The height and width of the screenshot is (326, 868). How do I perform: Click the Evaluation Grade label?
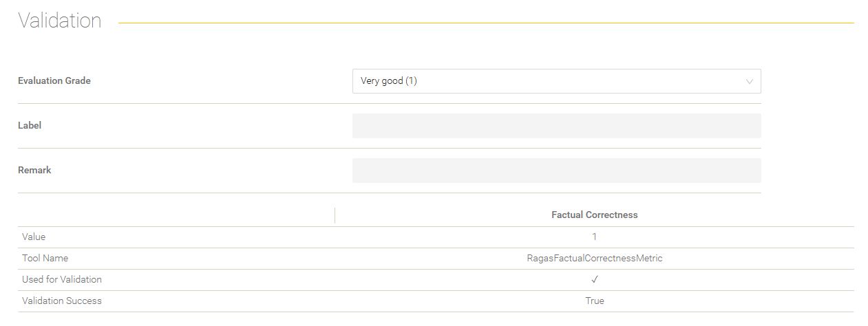pos(54,80)
